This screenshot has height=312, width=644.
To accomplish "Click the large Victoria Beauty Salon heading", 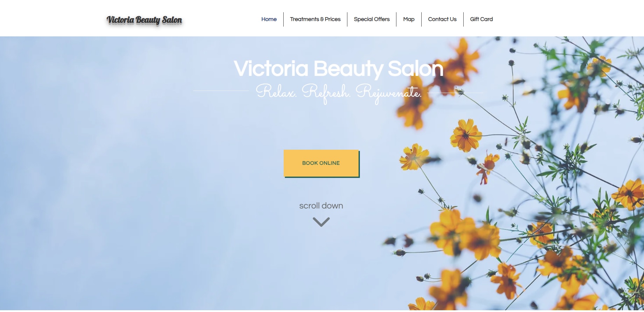I will (x=339, y=69).
